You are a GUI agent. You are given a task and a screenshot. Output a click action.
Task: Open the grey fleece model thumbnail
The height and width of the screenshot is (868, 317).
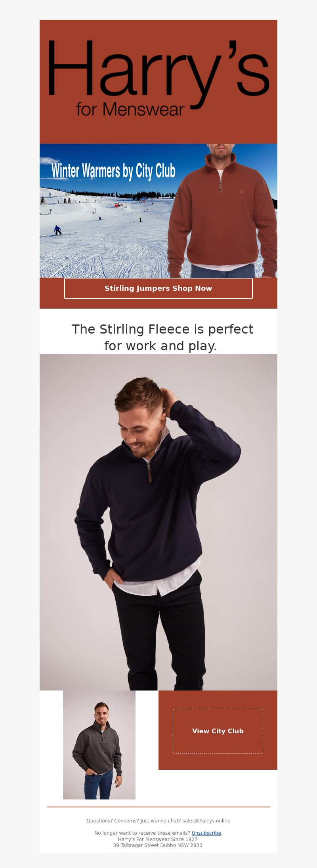click(x=99, y=745)
